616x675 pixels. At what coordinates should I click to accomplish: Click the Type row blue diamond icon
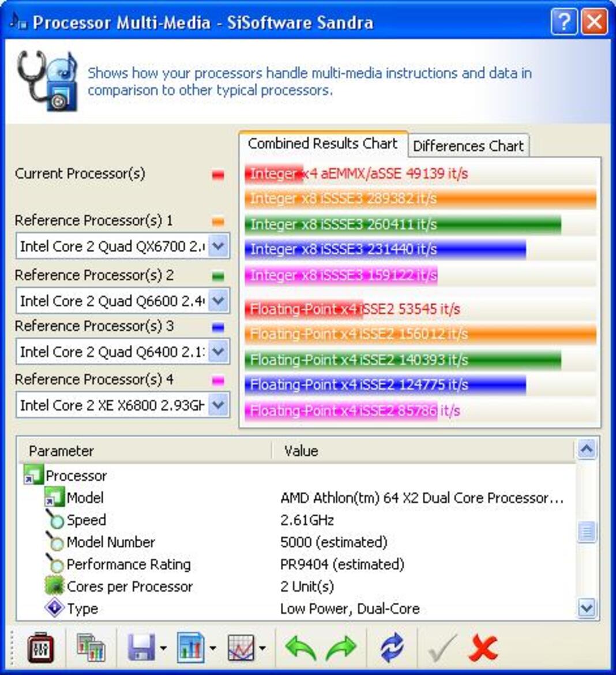54,608
